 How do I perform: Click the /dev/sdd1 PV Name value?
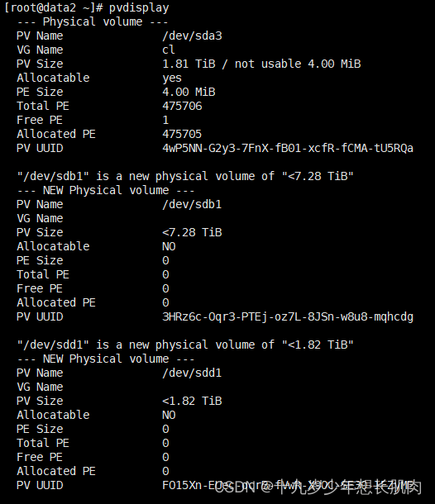[192, 373]
